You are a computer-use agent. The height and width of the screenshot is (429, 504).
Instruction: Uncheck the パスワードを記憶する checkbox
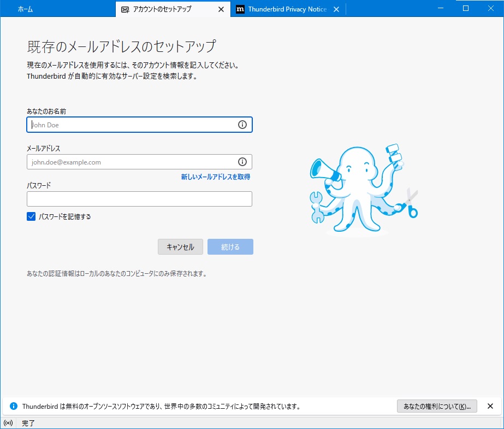tap(31, 216)
